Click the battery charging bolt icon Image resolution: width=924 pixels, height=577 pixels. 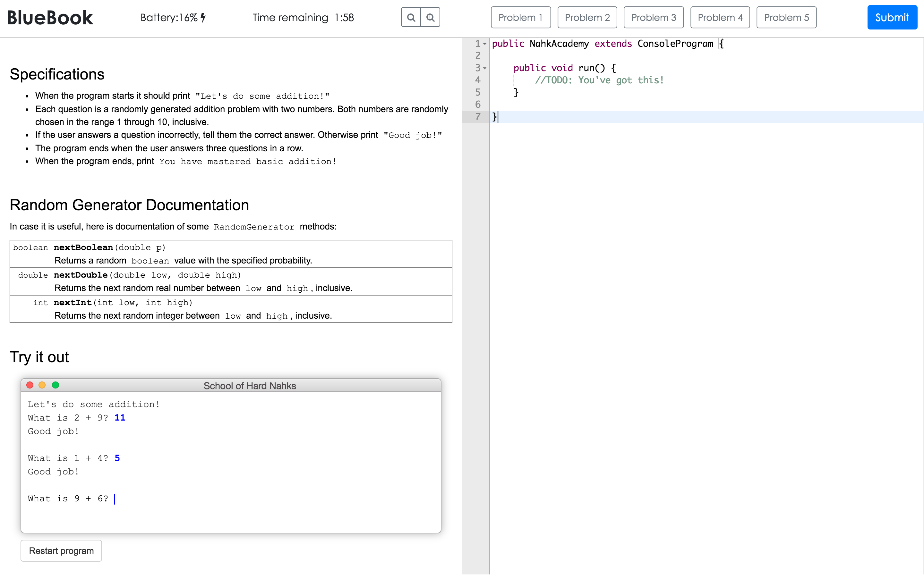coord(203,18)
